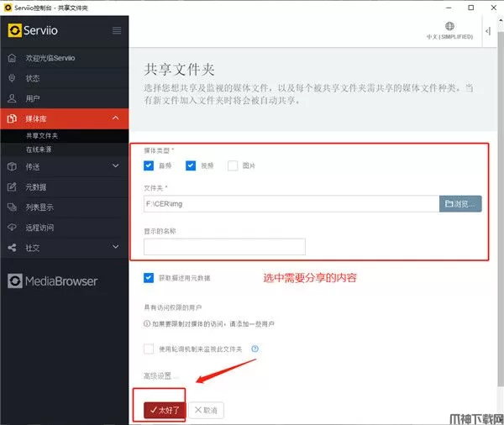Click the users with access permission label
This screenshot has width=504, height=425.
pyautogui.click(x=172, y=307)
